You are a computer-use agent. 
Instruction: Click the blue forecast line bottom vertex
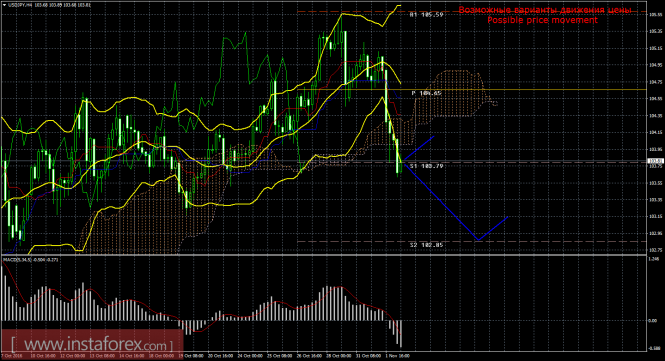pyautogui.click(x=478, y=240)
